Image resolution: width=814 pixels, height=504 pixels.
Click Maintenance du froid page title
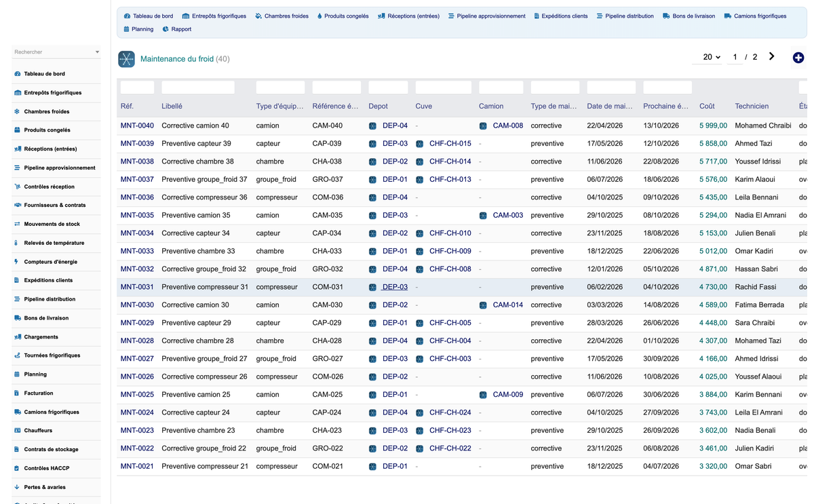click(x=177, y=59)
